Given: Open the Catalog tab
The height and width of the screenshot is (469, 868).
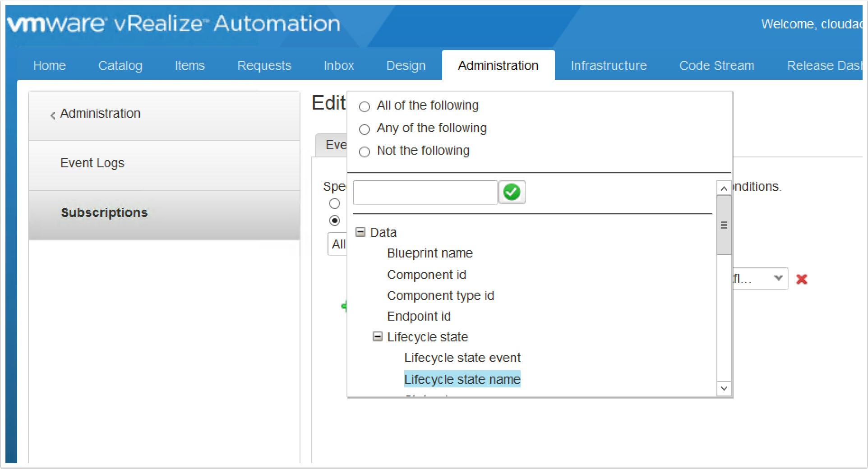Looking at the screenshot, I should tap(120, 65).
